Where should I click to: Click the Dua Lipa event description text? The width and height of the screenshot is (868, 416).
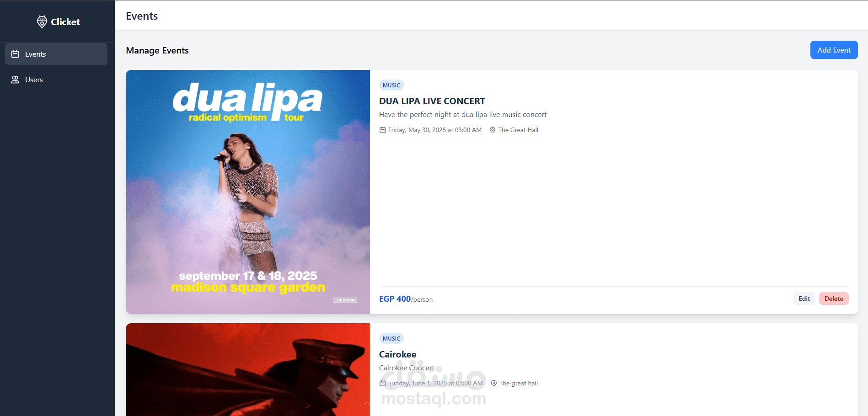463,115
